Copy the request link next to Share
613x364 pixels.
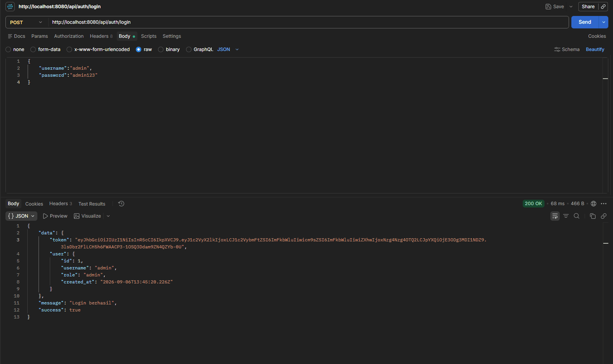click(x=603, y=7)
